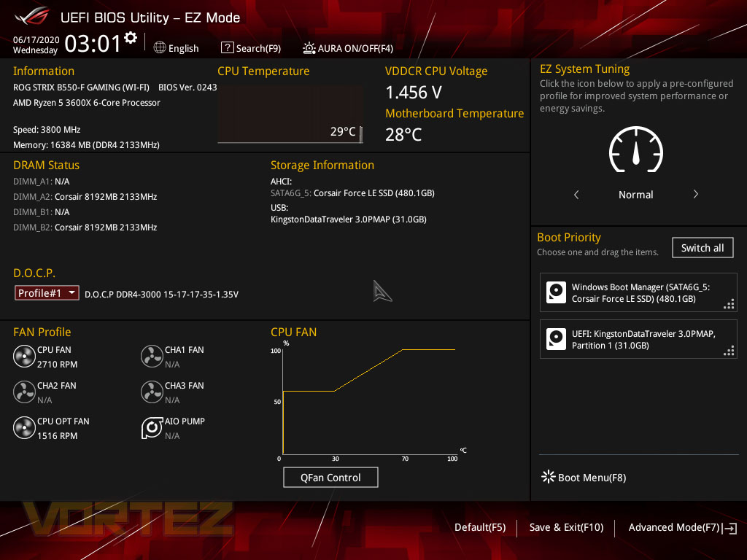The image size is (747, 560).
Task: Click the Normal tuning profile label
Action: click(x=635, y=194)
